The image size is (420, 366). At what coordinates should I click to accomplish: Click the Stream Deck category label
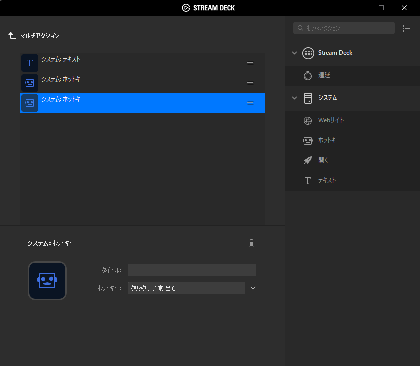click(335, 53)
